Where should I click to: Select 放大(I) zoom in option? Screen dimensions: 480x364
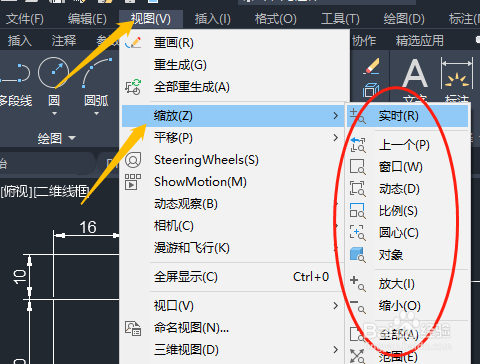point(397,284)
